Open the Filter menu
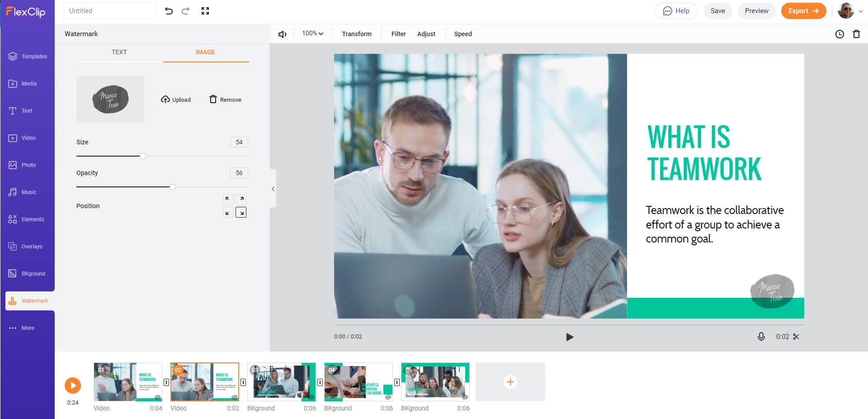 (398, 33)
